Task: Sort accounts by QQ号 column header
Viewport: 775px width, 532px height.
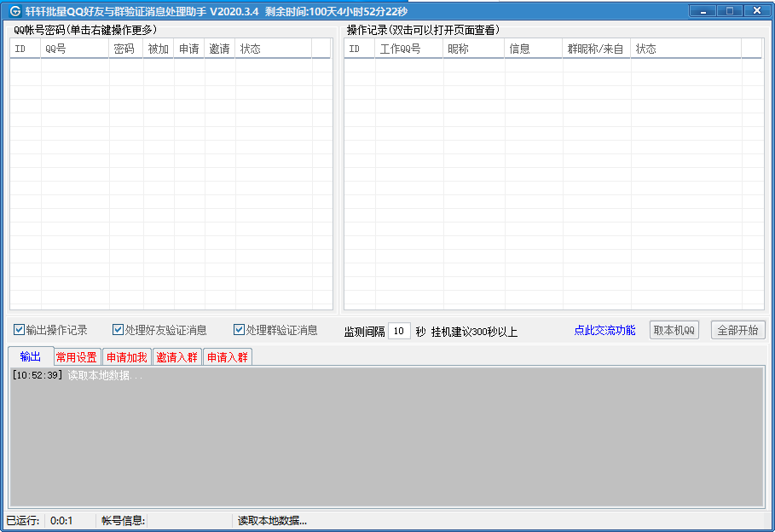Action: point(75,49)
